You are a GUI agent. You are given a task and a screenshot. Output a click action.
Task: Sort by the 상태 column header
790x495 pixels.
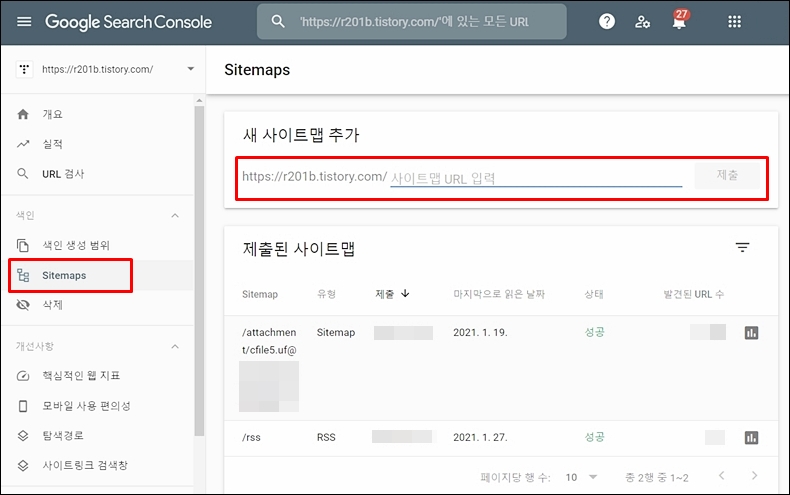click(x=594, y=294)
